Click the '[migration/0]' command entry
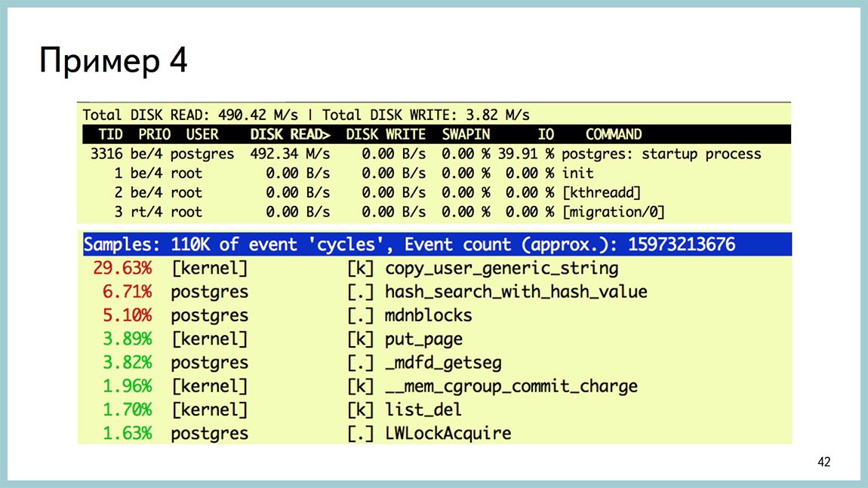Screen dimensions: 868x488 click(x=614, y=212)
